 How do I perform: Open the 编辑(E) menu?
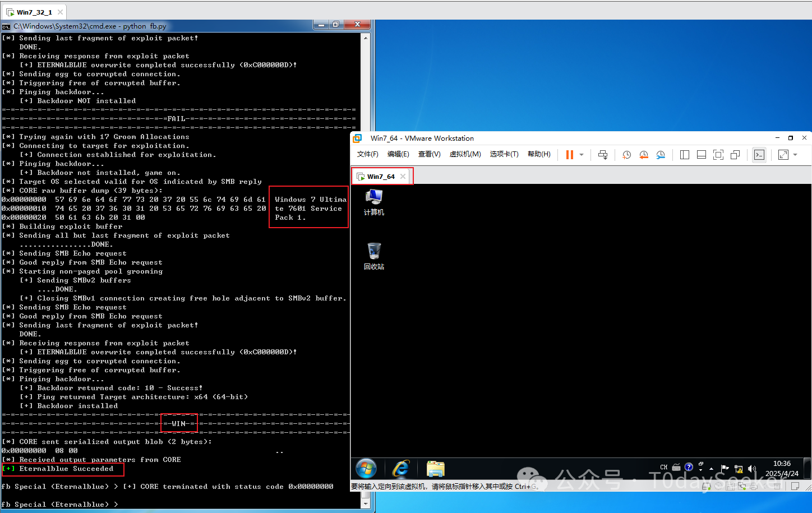tap(398, 154)
